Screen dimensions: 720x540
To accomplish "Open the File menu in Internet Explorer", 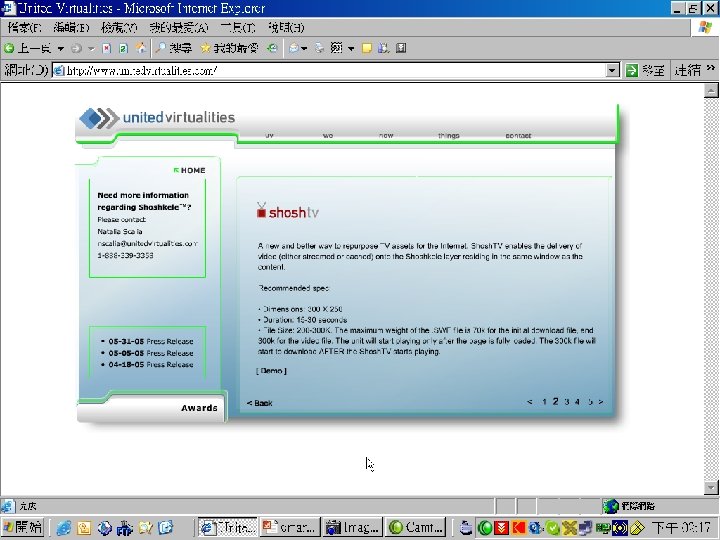I will pyautogui.click(x=24, y=28).
